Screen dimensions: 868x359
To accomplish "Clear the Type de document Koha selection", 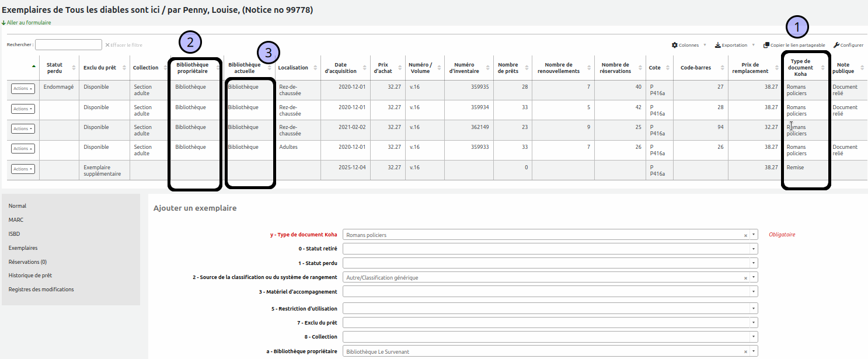I will (745, 235).
